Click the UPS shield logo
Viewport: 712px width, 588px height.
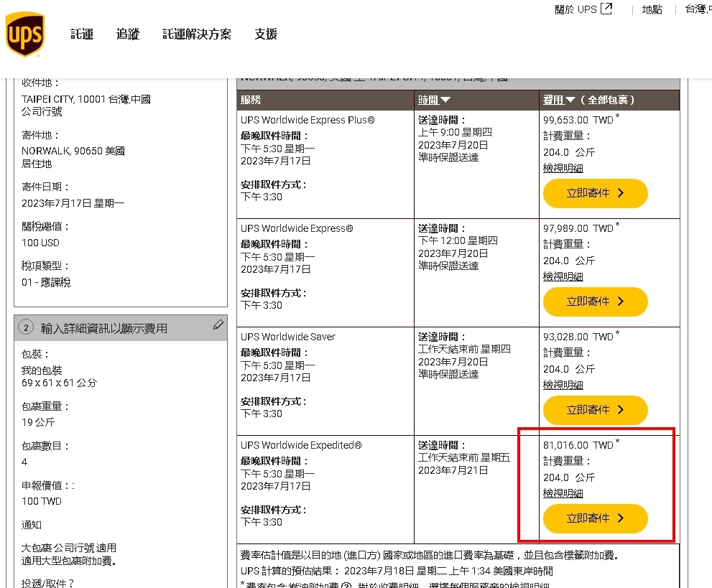[25, 34]
